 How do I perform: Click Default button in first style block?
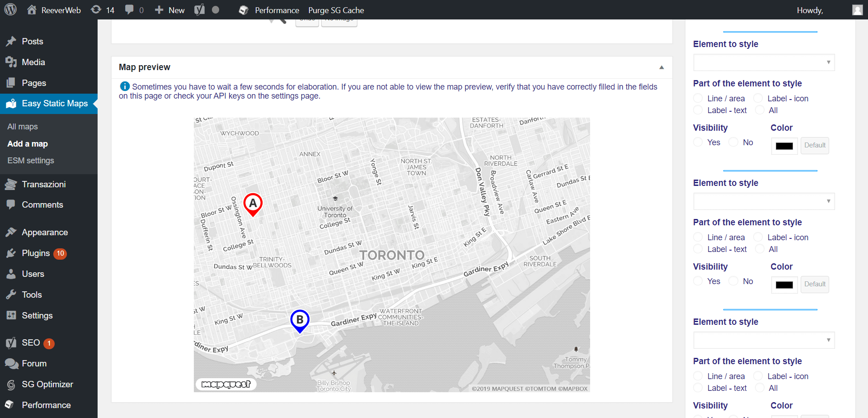(815, 146)
